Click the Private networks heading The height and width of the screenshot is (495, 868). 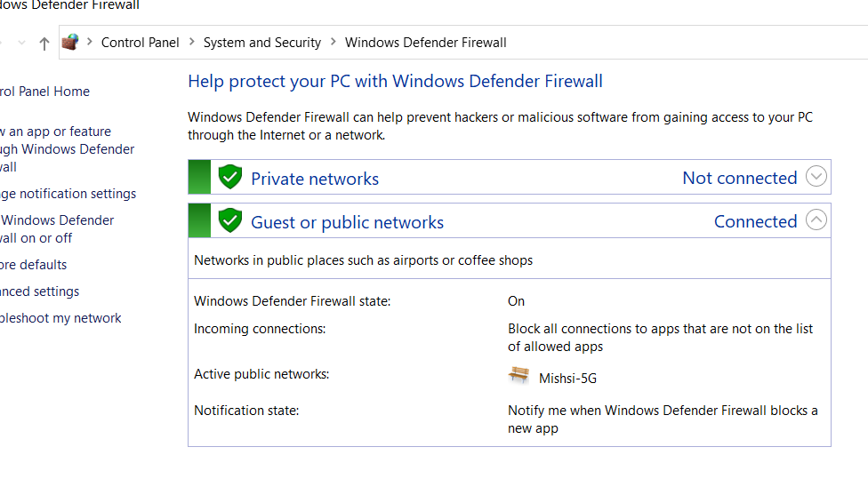pos(315,179)
